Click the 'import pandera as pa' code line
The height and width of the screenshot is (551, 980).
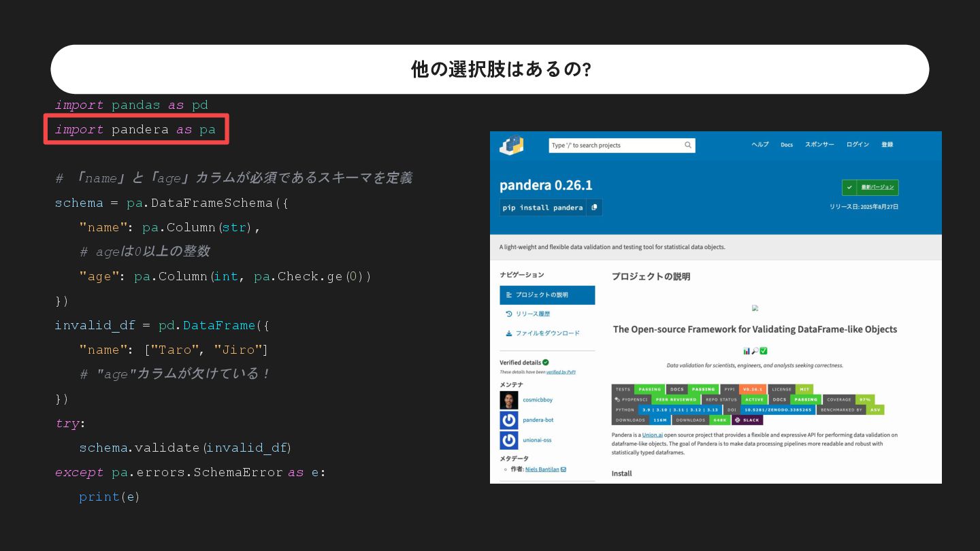135,129
